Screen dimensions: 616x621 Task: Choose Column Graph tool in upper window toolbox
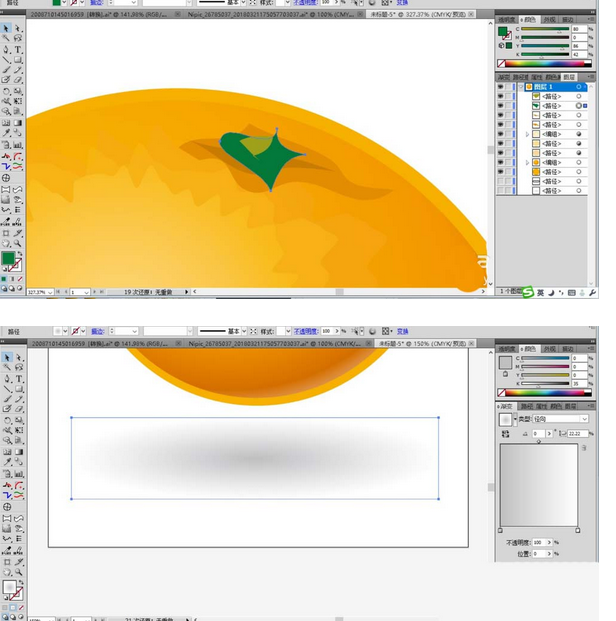pos(18,145)
